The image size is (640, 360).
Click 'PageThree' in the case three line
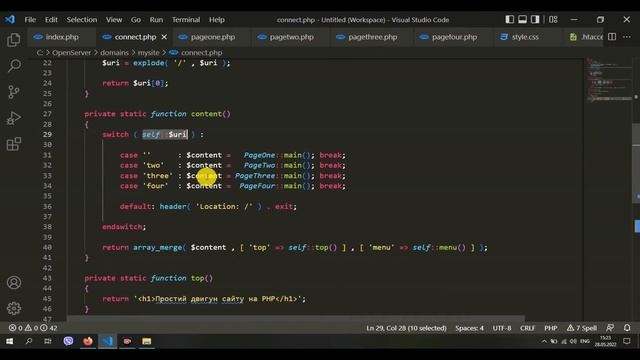pyautogui.click(x=255, y=176)
